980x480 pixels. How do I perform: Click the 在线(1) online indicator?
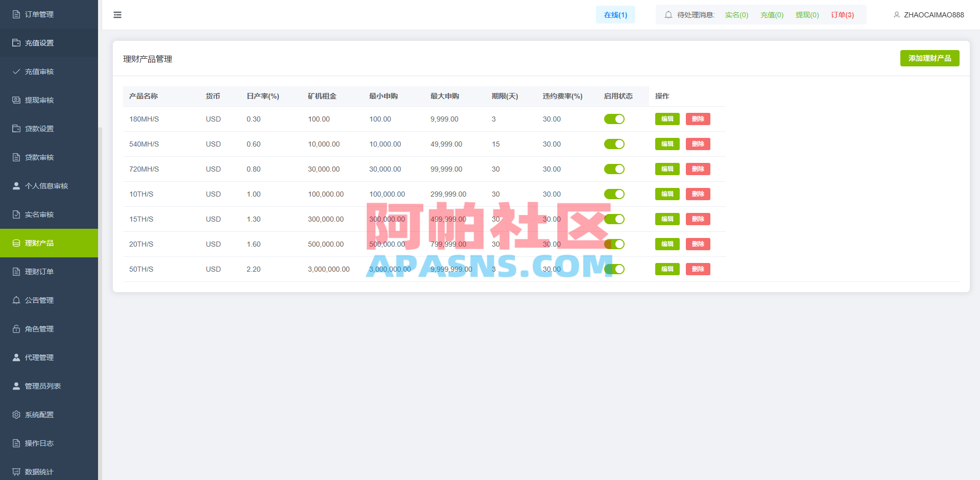(615, 15)
